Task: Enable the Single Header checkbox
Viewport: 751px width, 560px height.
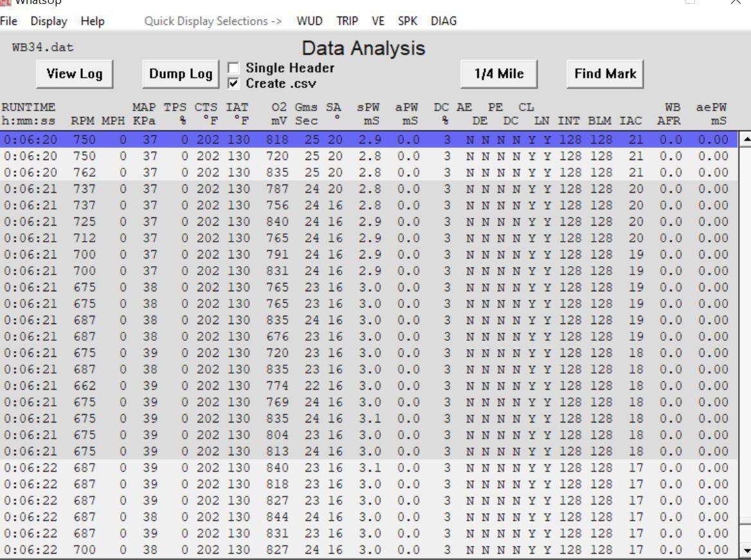Action: (x=233, y=68)
